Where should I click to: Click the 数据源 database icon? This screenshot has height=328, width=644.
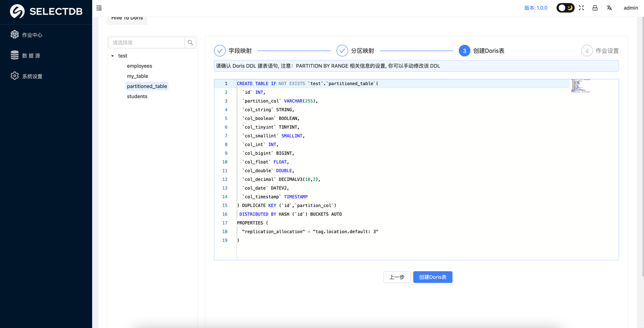[15, 55]
